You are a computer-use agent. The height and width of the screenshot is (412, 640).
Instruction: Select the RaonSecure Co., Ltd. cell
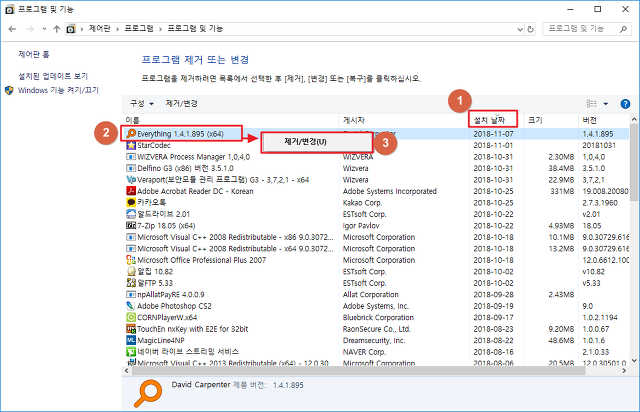[377, 329]
